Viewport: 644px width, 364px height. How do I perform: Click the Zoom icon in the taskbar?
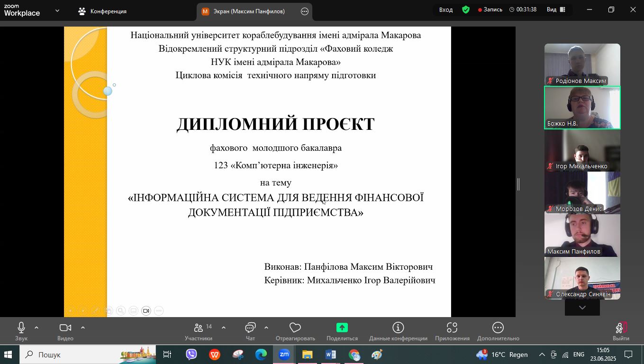point(284,355)
